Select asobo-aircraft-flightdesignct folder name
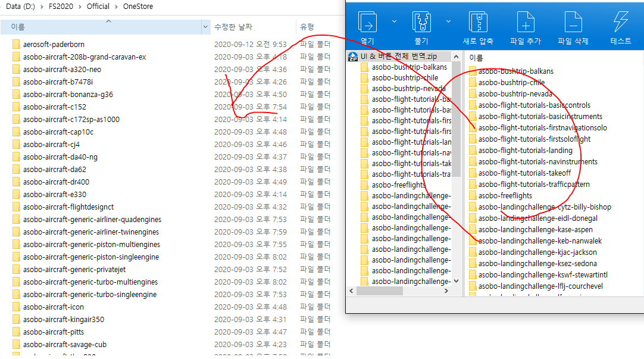644x359 pixels. tap(68, 207)
